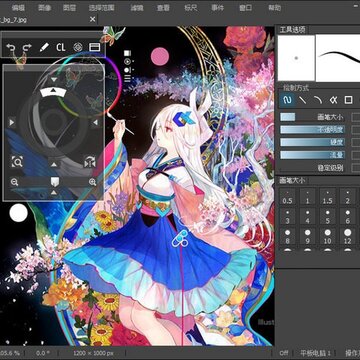Choose the 8 brush size preset
This screenshot has width=360, height=360.
click(287, 237)
